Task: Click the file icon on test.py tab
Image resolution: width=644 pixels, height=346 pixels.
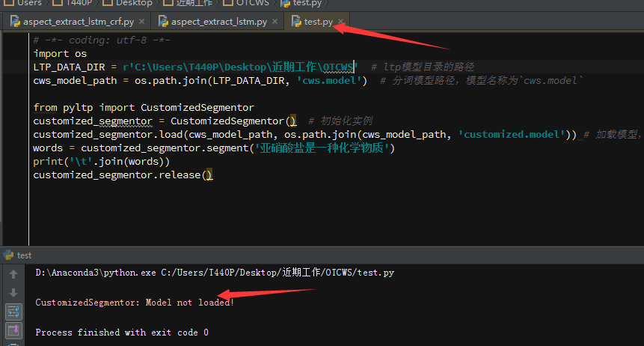Action: [296, 22]
